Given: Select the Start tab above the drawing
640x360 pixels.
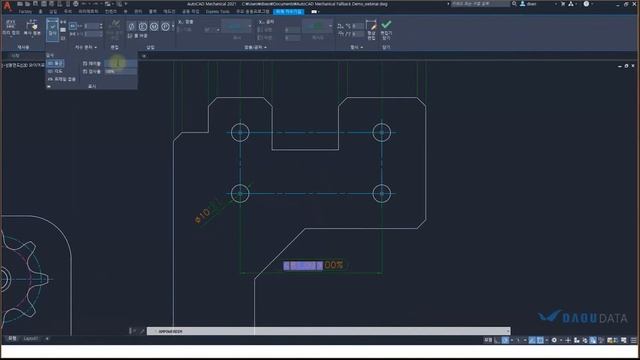Looking at the screenshot, I should point(16,56).
